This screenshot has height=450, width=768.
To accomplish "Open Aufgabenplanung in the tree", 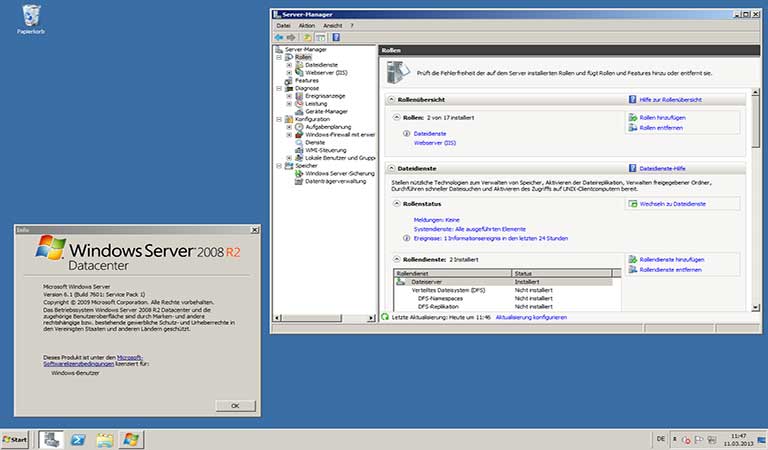I will [328, 127].
